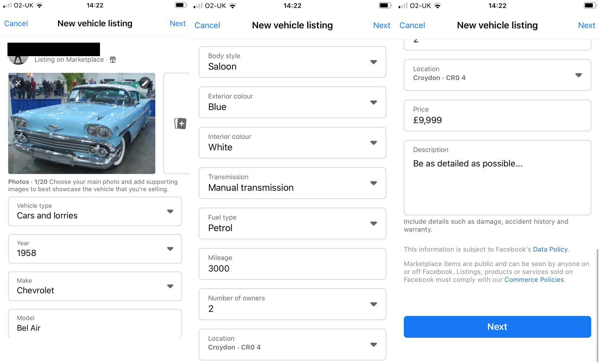The width and height of the screenshot is (600, 364).
Task: Open the Exterior colour dropdown
Action: (292, 102)
